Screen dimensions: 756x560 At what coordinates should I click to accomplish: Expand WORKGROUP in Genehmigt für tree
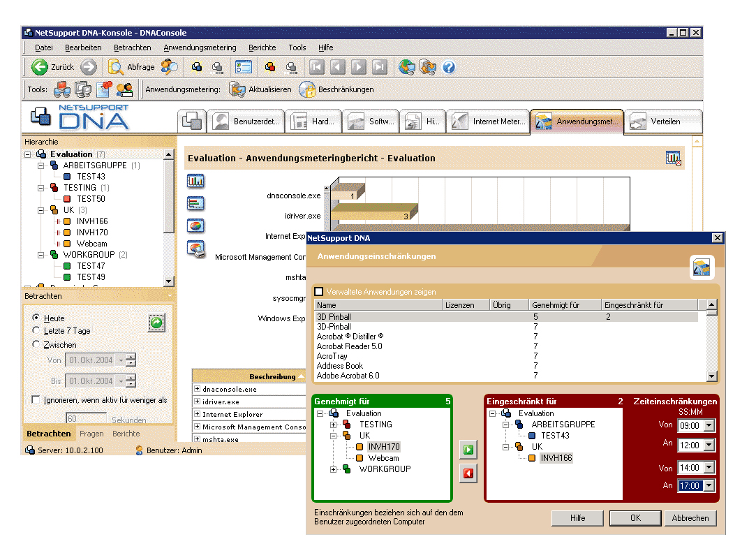pos(333,469)
